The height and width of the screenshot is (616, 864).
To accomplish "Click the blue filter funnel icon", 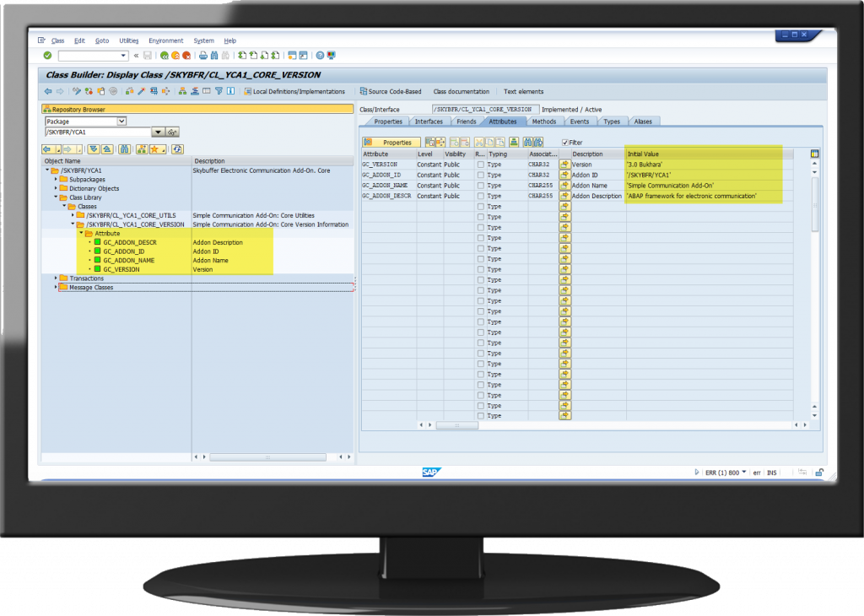I will click(x=219, y=91).
